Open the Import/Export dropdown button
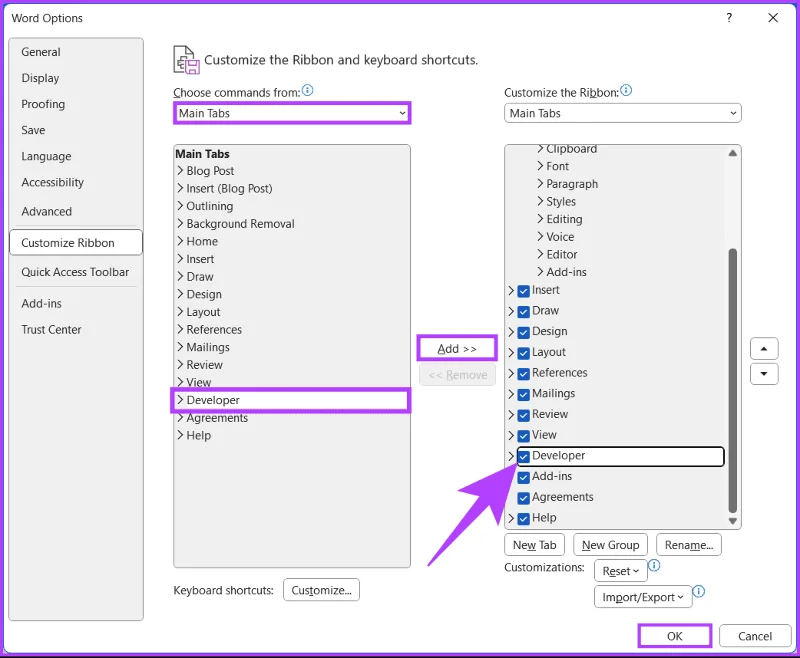This screenshot has width=800, height=658. pyautogui.click(x=643, y=597)
